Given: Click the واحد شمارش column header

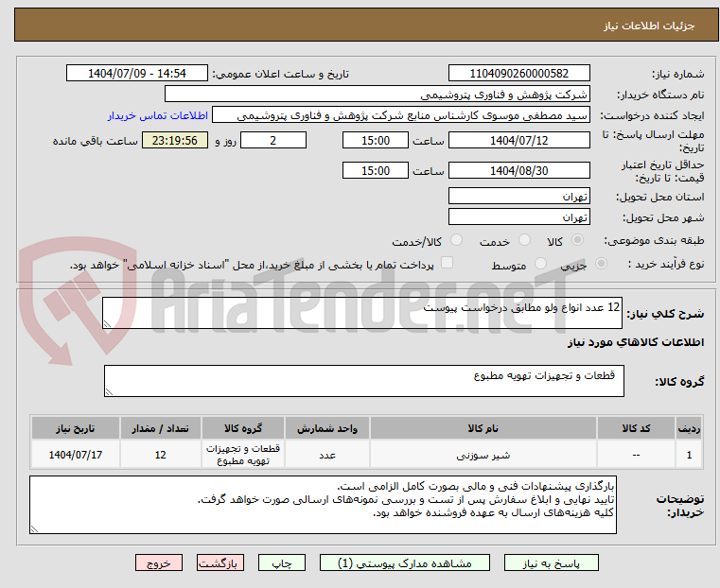Looking at the screenshot, I should pos(327,428).
